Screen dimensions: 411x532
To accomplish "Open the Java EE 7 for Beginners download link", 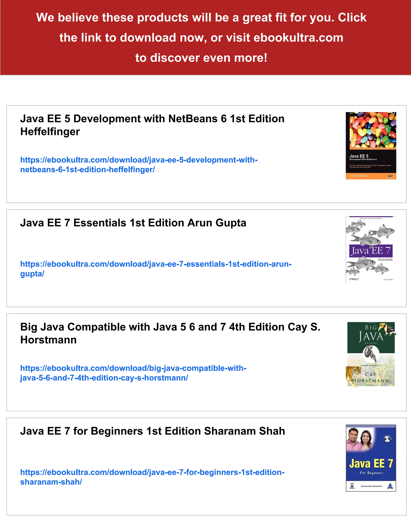I will point(152,472).
